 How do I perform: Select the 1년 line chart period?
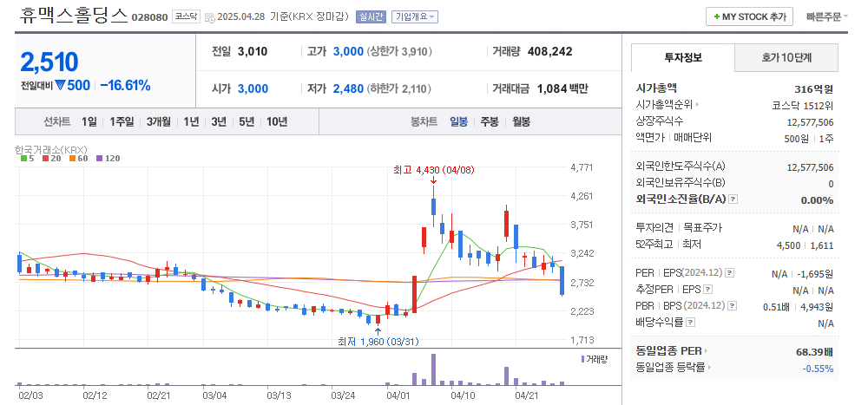pos(191,121)
